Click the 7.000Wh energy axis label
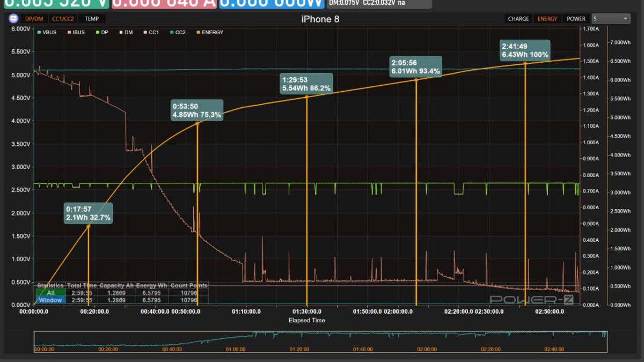 point(621,42)
